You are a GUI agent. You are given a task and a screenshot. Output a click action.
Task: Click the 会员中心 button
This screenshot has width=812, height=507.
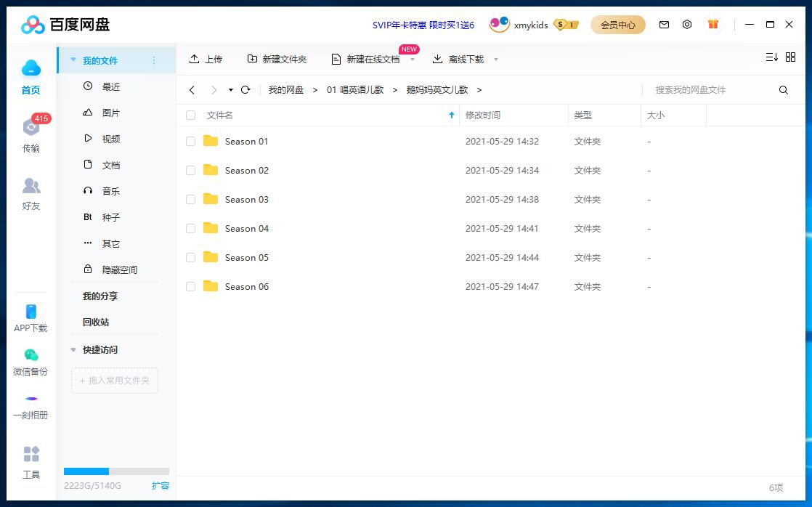click(617, 24)
